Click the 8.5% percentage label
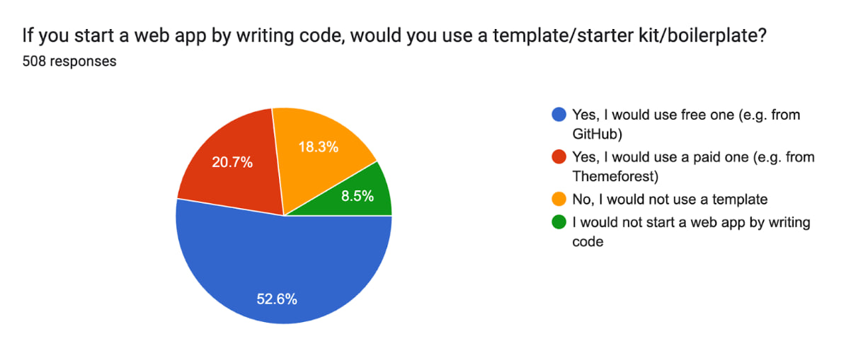This screenshot has width=868, height=358. tap(358, 197)
